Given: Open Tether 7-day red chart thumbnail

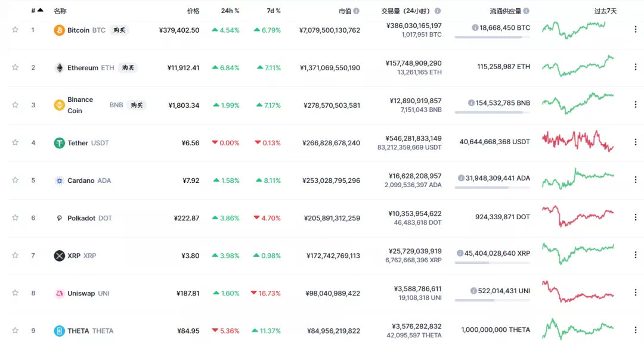Looking at the screenshot, I should pos(578,142).
